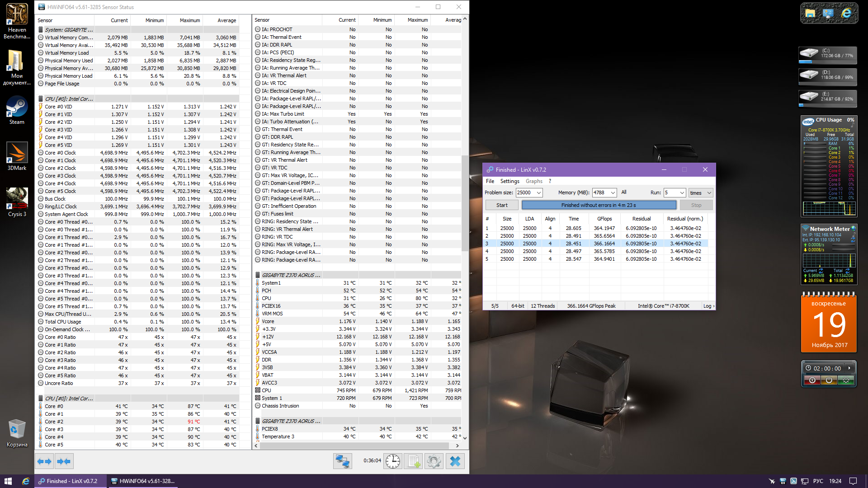Start the shutdown timer with play arrow

tap(849, 368)
